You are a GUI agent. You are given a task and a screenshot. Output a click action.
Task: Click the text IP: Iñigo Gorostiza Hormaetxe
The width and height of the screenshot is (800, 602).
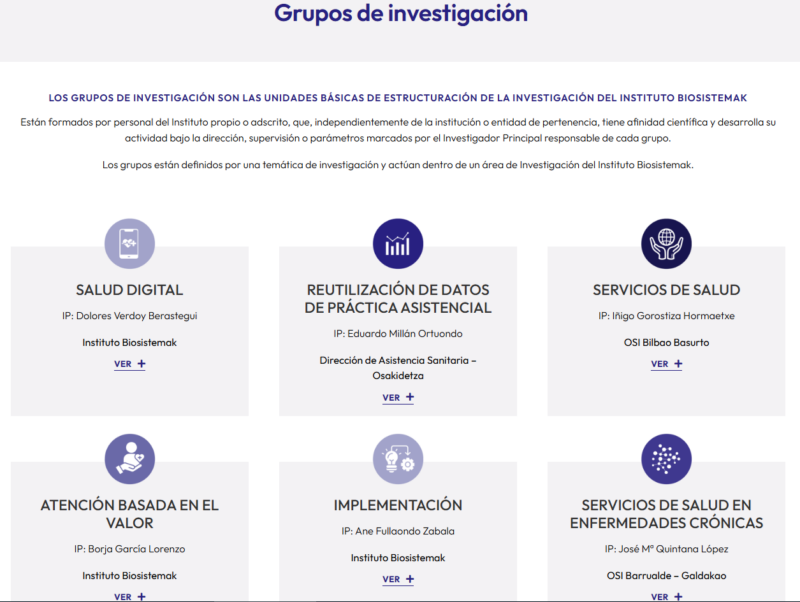point(666,316)
